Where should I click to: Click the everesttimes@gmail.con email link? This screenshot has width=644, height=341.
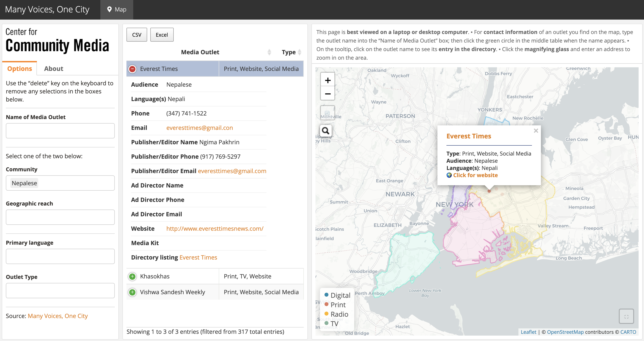coord(200,128)
